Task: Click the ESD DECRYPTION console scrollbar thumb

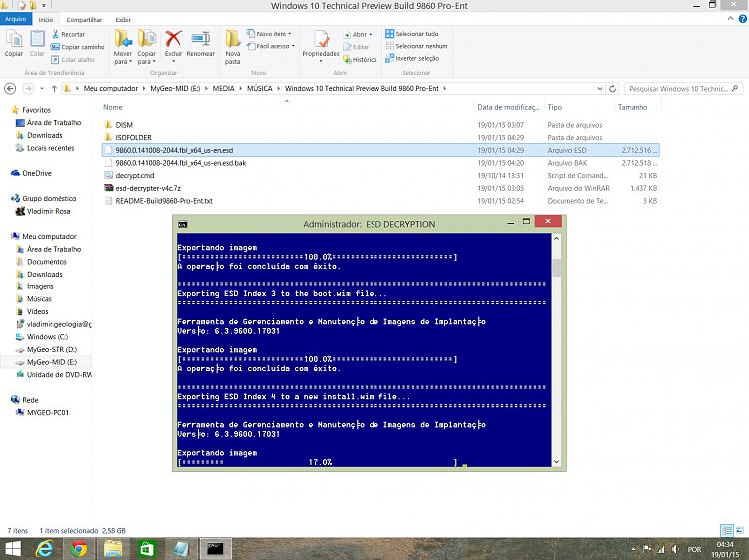Action: pyautogui.click(x=556, y=267)
